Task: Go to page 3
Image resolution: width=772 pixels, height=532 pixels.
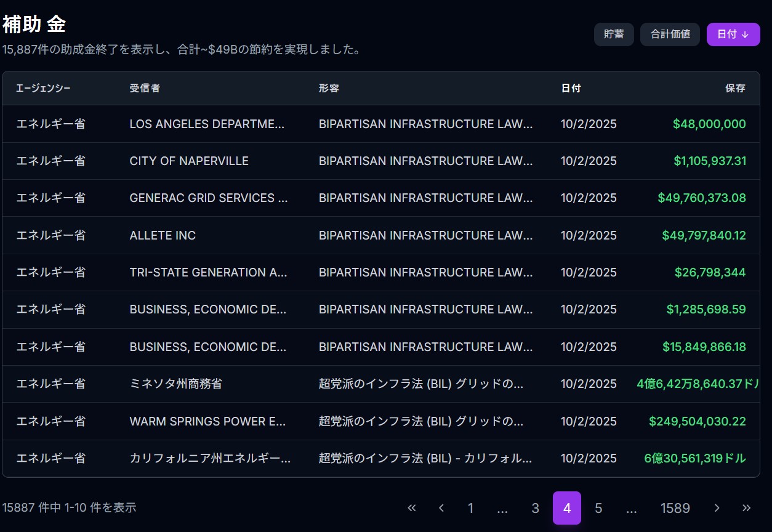Action: [x=535, y=508]
